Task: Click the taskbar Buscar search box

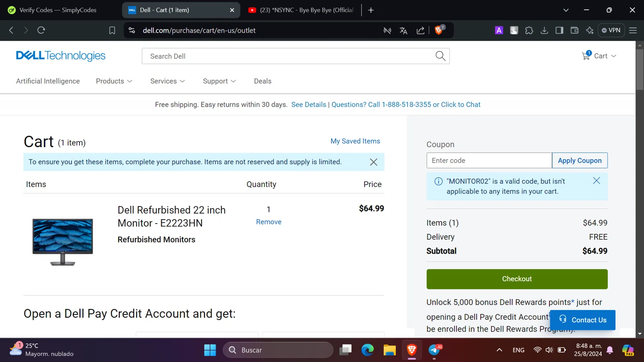Action: coord(278,350)
